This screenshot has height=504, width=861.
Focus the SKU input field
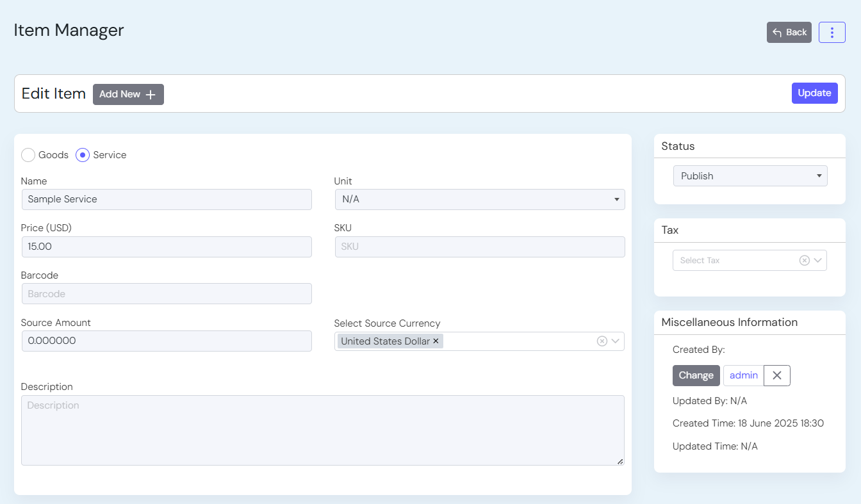pyautogui.click(x=479, y=247)
